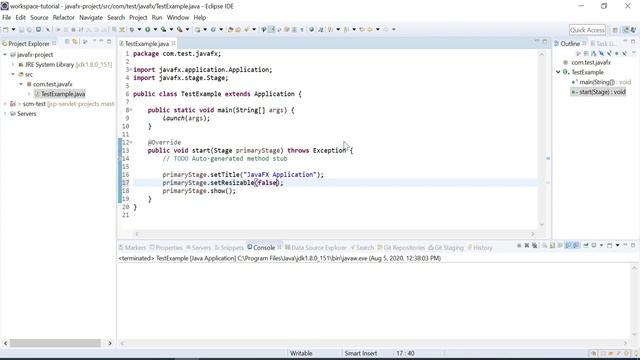Screen dimensions: 640x360
Task: Toggle Hide Fields in Outline toolbar
Action: point(602,53)
